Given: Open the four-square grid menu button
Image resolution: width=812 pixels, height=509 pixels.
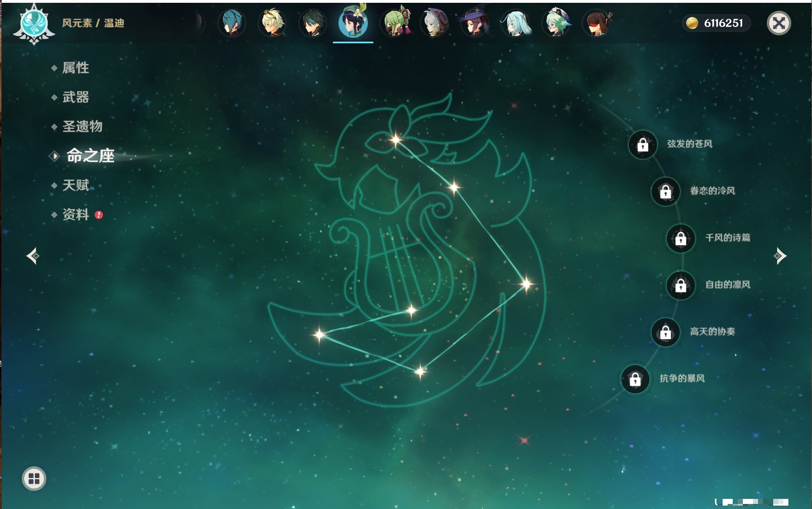Looking at the screenshot, I should (x=34, y=479).
